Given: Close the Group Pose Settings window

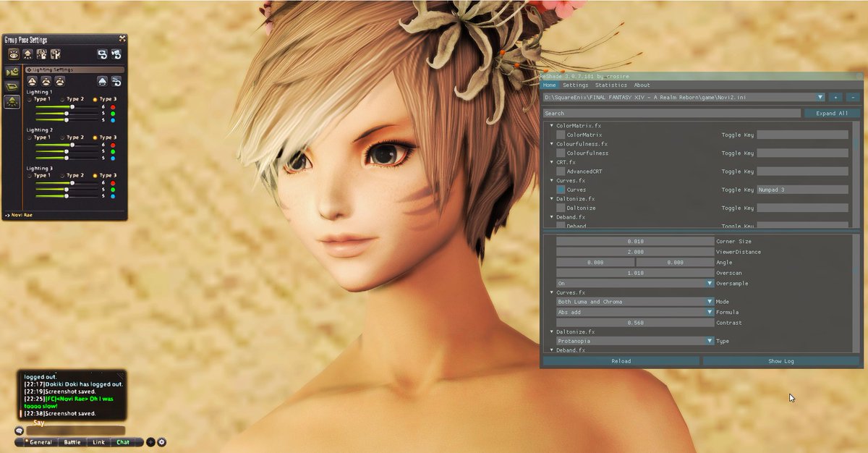Looking at the screenshot, I should pos(122,39).
